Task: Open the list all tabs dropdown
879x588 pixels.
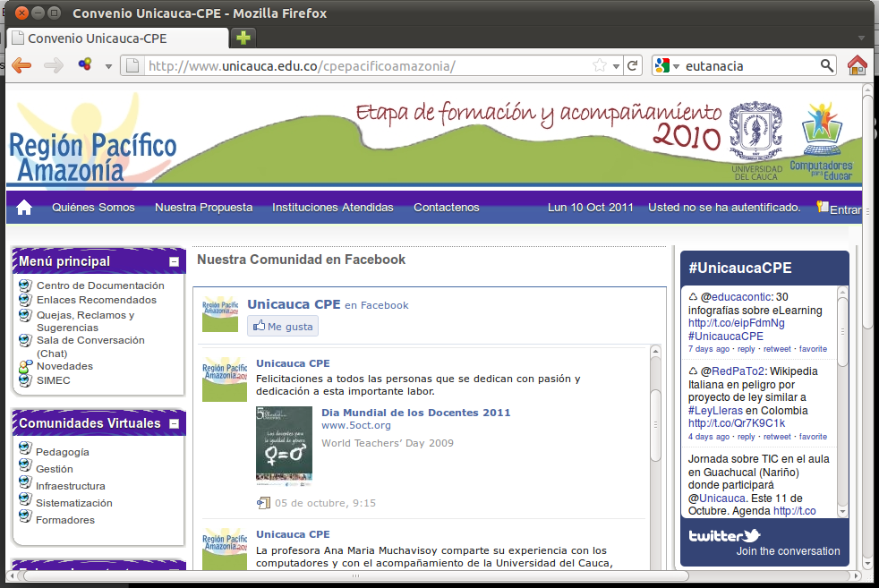Action: click(x=861, y=38)
